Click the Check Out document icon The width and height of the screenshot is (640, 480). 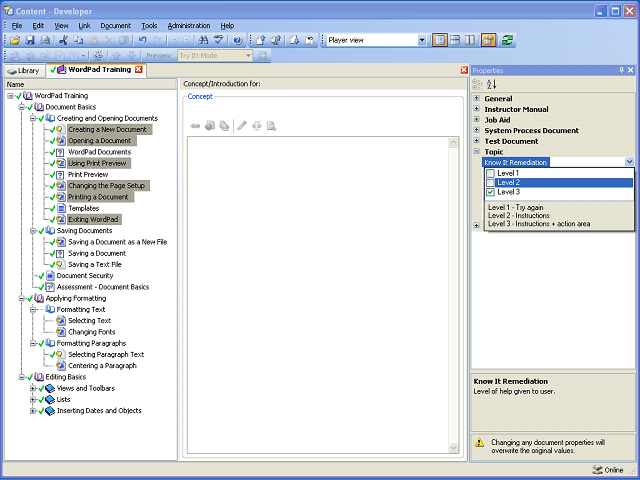[x=295, y=40]
